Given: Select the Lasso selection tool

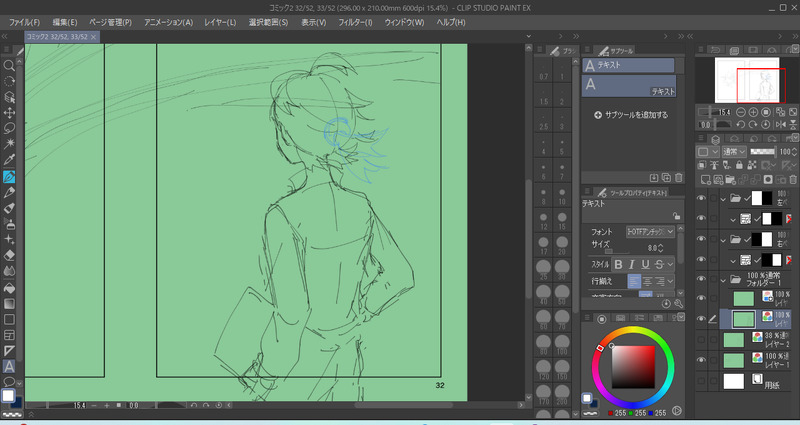Looking at the screenshot, I should coord(9,128).
